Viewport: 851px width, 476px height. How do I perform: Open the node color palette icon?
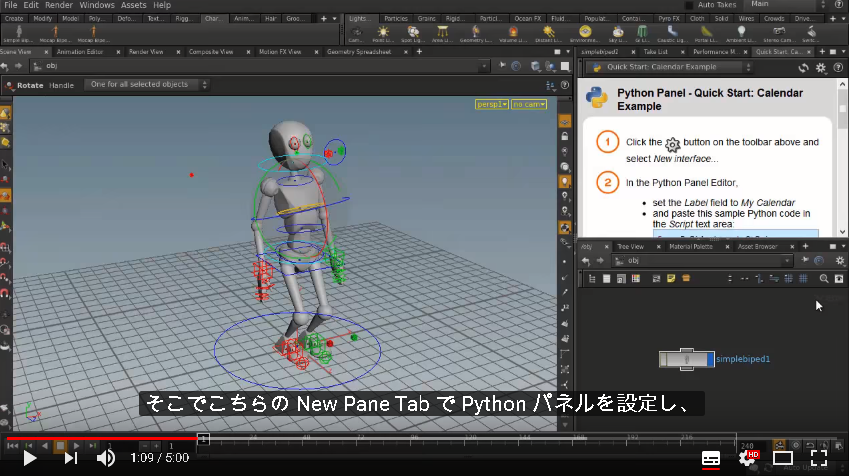click(x=636, y=278)
